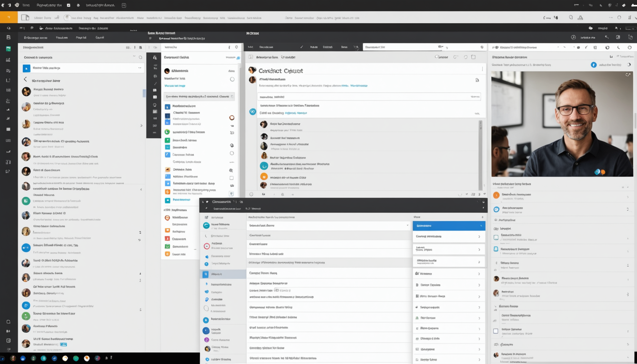Click the green circle icon beside the white taskbar icon
Image resolution: width=637 pixels, height=364 pixels.
tap(76, 358)
